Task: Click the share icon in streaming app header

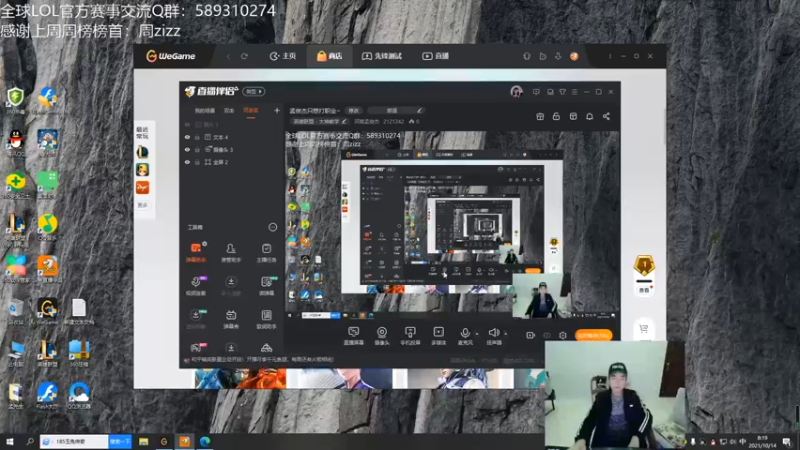Action: [606, 116]
